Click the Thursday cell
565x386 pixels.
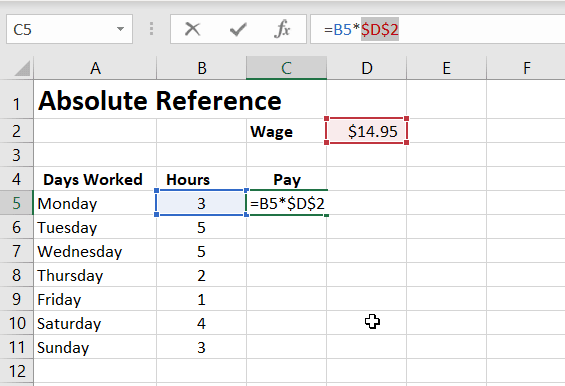(95, 275)
